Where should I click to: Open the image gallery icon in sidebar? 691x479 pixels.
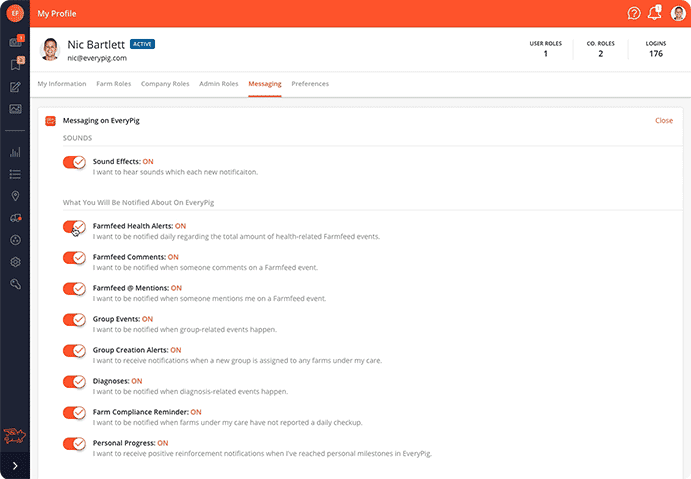[x=15, y=109]
